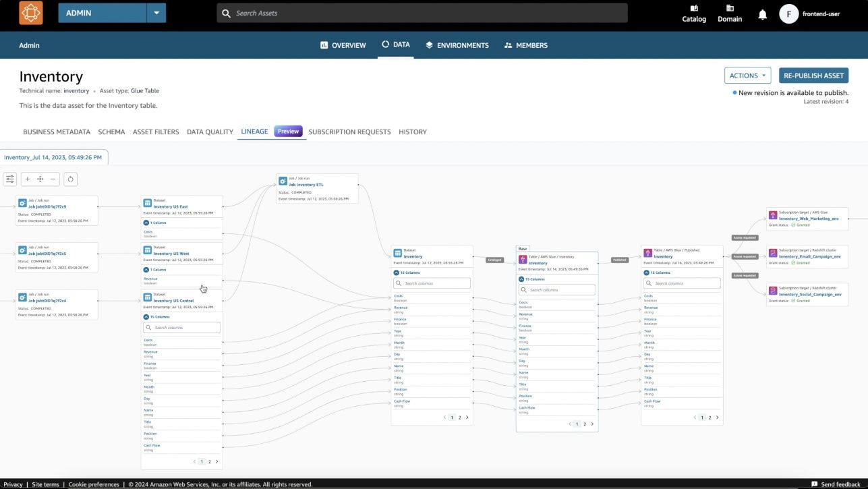
Task: Open lineage graph filter settings icon
Action: point(10,179)
